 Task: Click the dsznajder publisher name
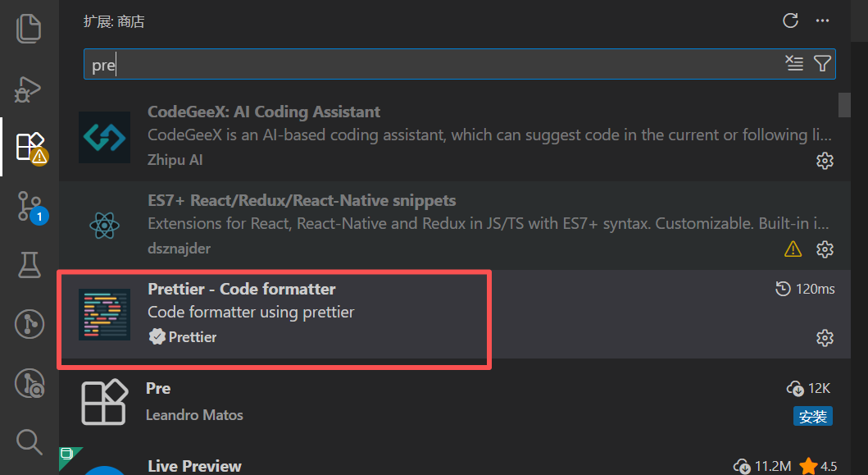[x=179, y=249]
